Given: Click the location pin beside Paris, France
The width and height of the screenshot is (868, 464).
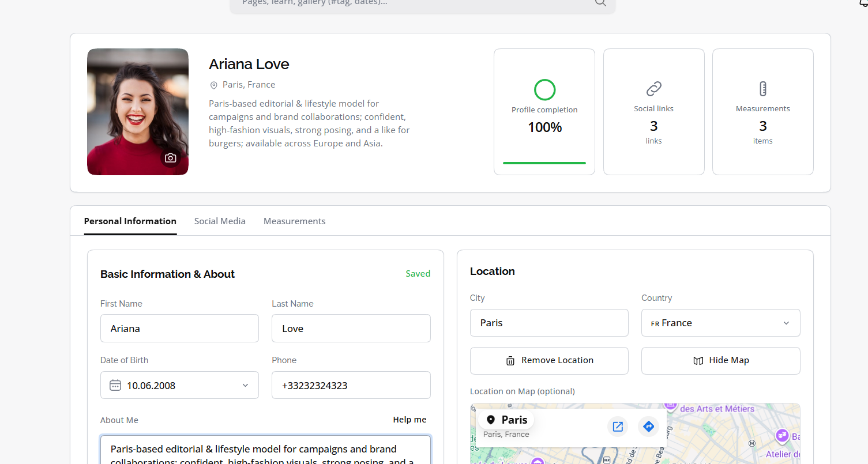Looking at the screenshot, I should tap(214, 85).
